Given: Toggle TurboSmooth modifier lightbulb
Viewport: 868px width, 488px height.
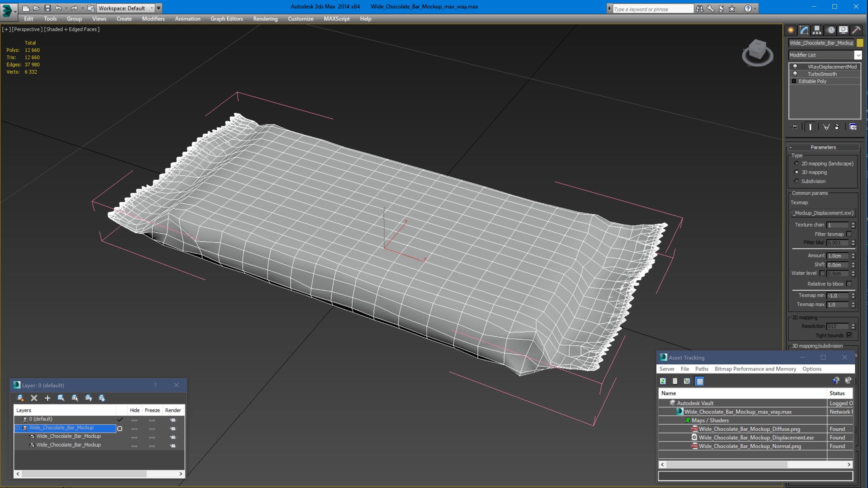Looking at the screenshot, I should click(795, 74).
